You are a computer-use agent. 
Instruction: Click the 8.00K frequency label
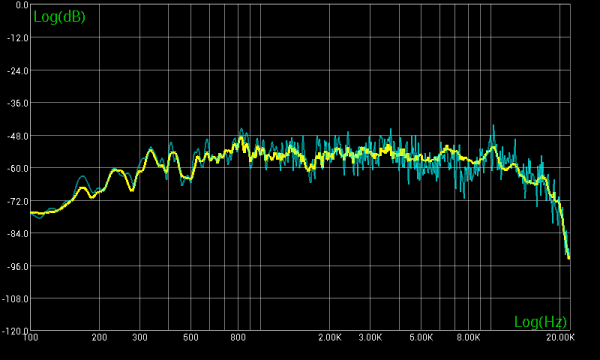(x=468, y=337)
